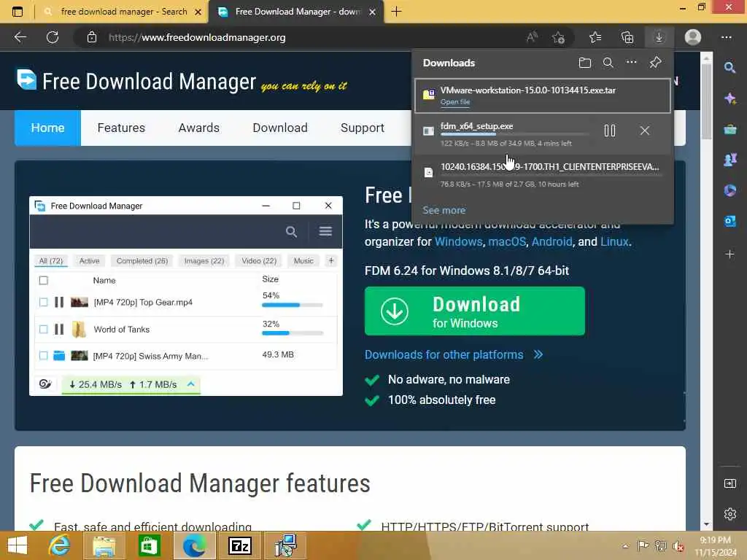The image size is (747, 560).
Task: Add a sidebar app with plus icon
Action: (x=729, y=254)
